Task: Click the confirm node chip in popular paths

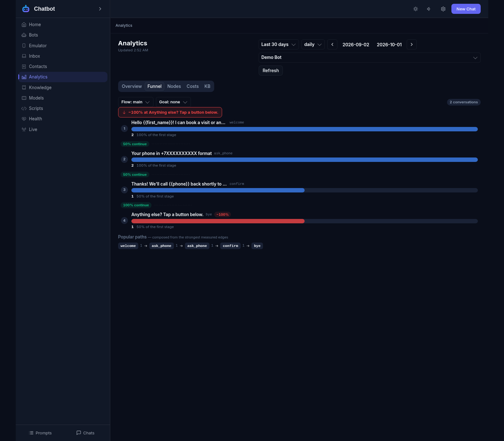Action: 231,246
